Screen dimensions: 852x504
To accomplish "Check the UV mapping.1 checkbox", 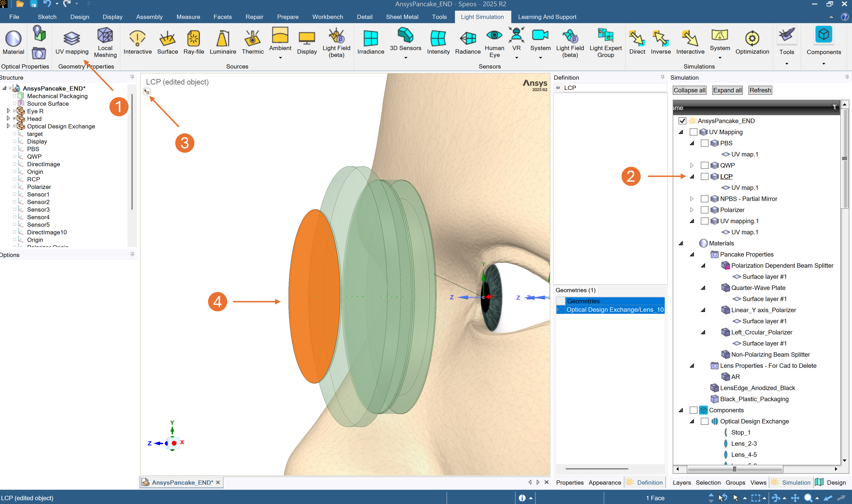I will (x=704, y=221).
